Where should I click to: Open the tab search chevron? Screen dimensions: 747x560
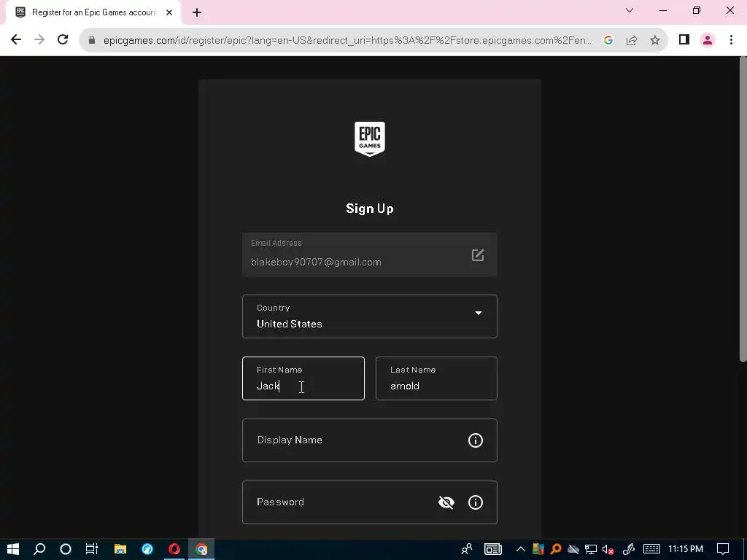630,10
